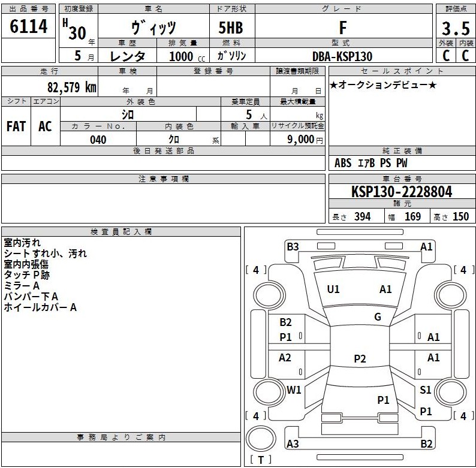
Task: Select the 出品番号 header label
Action: point(29,9)
